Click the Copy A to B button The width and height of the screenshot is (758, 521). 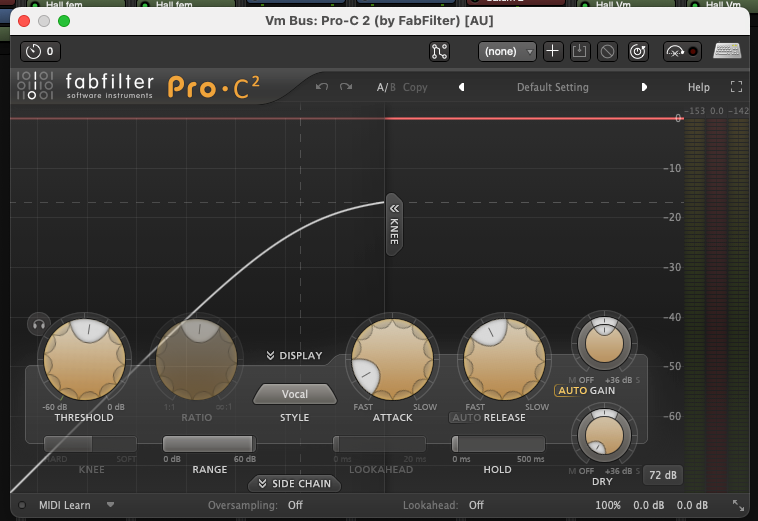click(x=415, y=87)
